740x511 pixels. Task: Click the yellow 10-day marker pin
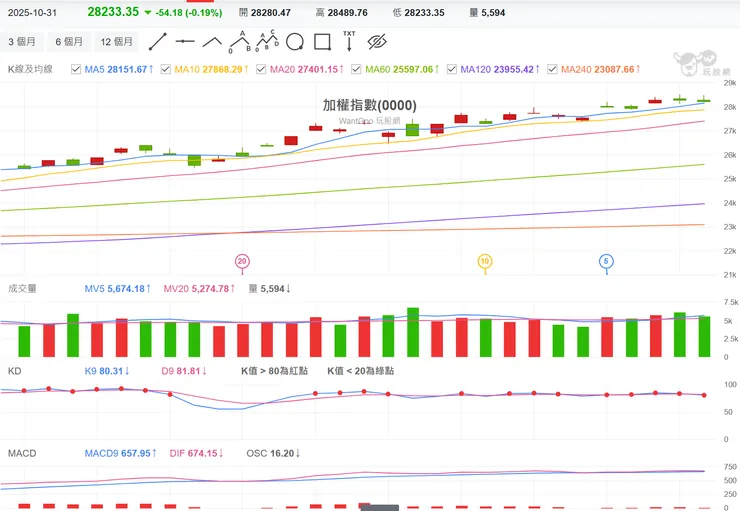point(485,261)
